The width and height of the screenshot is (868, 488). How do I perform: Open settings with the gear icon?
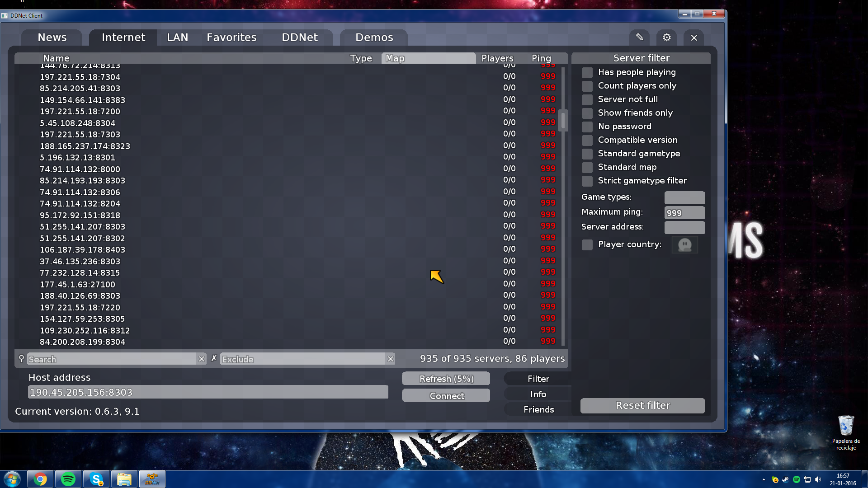pos(667,38)
